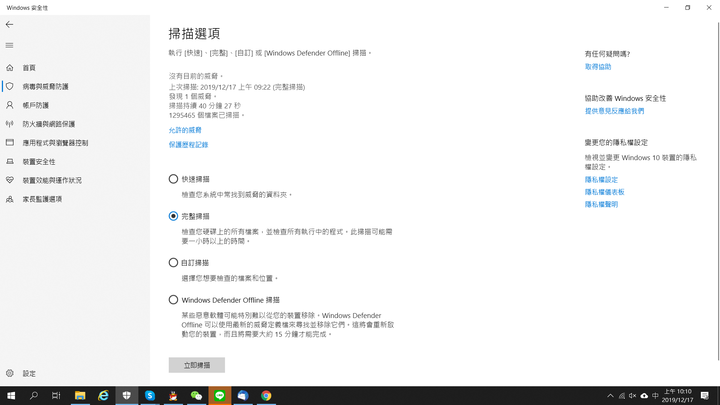Click the OneDrive cloud tray icon

(x=644, y=396)
